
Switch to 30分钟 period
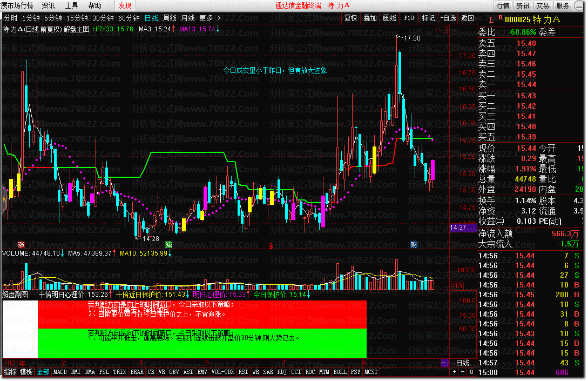click(x=103, y=18)
